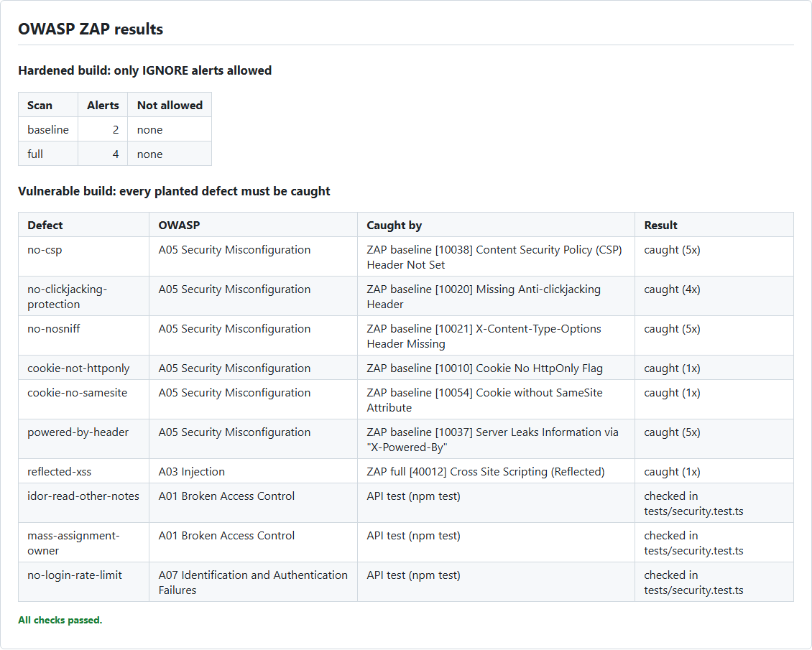Click 'ZAP full [40012] Cross Site Scripting' cell
The image size is (812, 650).
496,471
